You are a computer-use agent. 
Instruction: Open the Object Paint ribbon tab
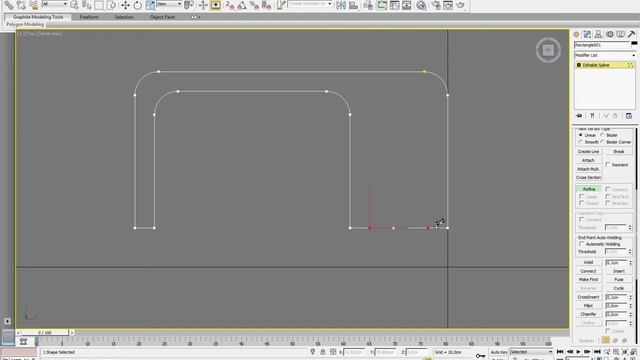coord(162,17)
